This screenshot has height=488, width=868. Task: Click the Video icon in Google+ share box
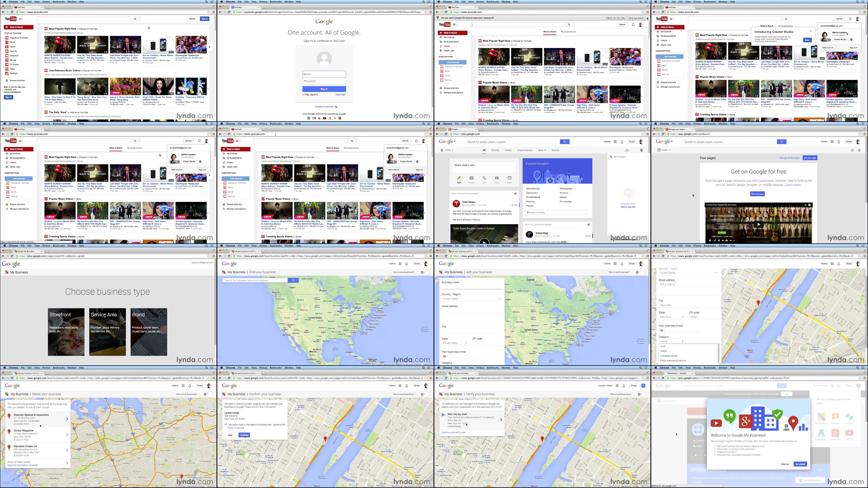[497, 178]
